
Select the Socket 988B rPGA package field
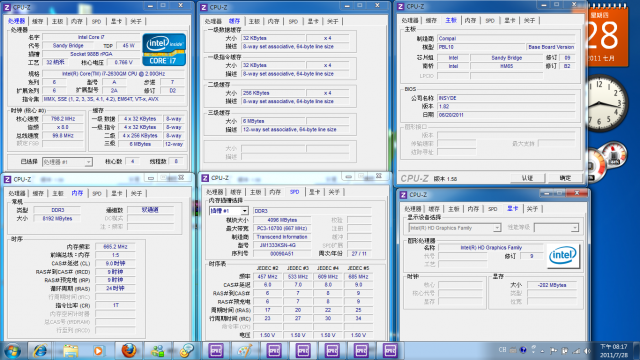(91, 54)
